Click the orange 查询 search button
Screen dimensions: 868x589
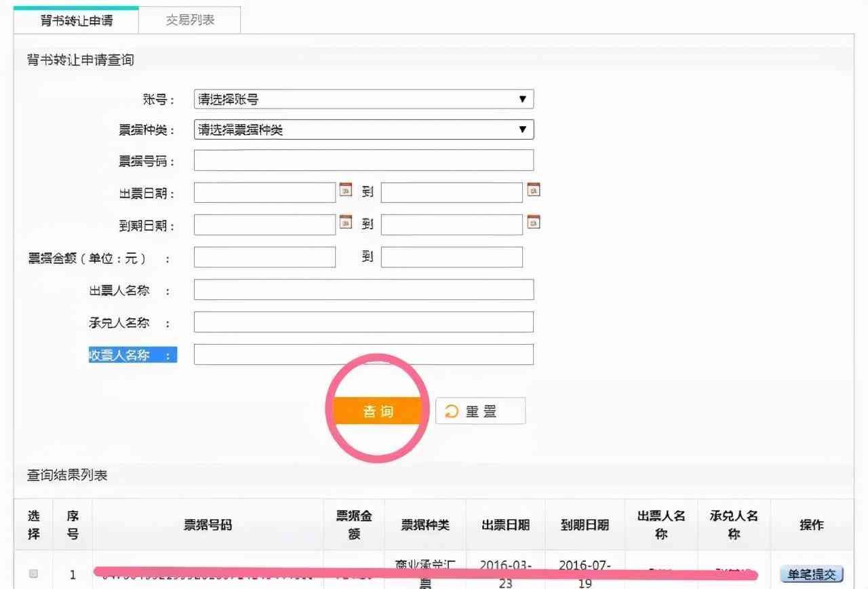[379, 410]
